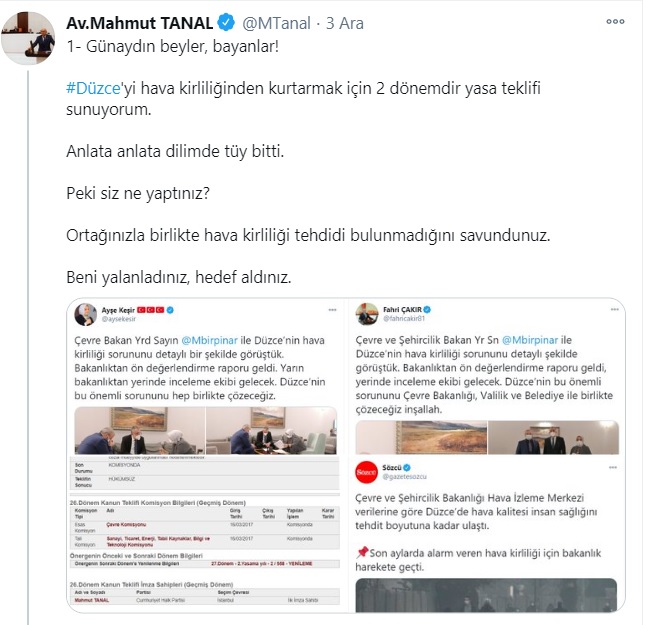
Task: Click the verified badge next to Fahri ÇAKIR
Action: click(427, 309)
